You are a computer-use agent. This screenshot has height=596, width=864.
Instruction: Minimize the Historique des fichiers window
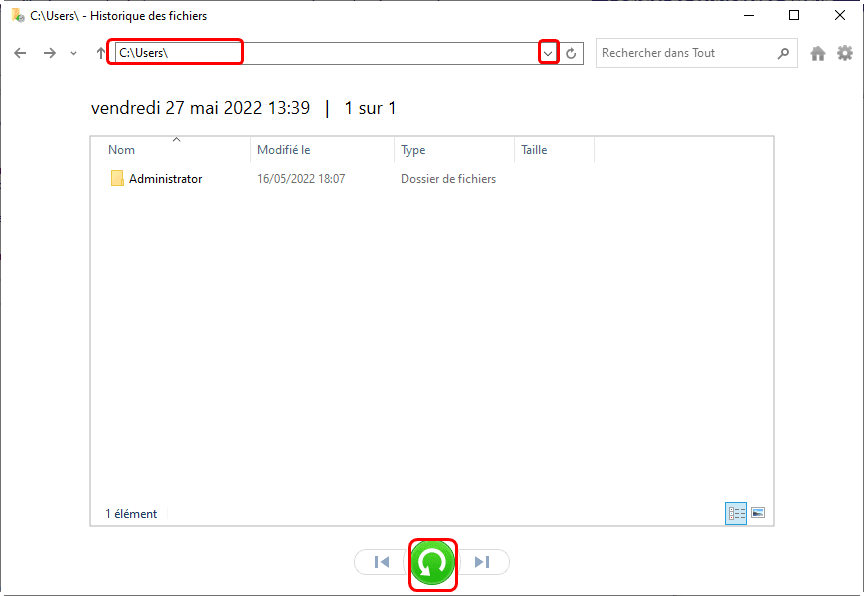coord(749,15)
